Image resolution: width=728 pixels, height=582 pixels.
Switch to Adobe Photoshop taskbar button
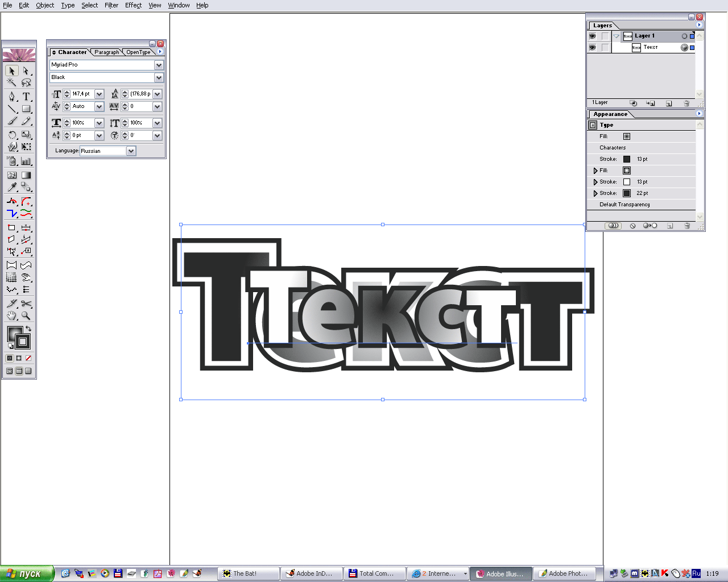[x=564, y=573]
